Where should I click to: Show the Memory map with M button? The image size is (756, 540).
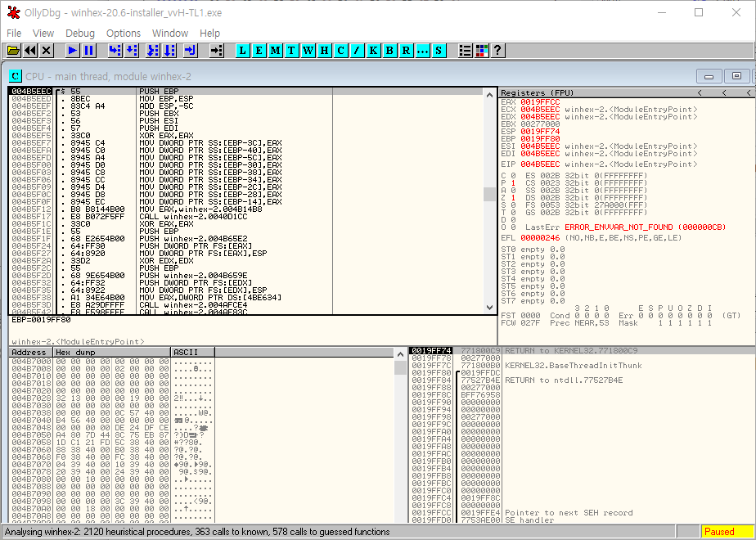coord(275,50)
